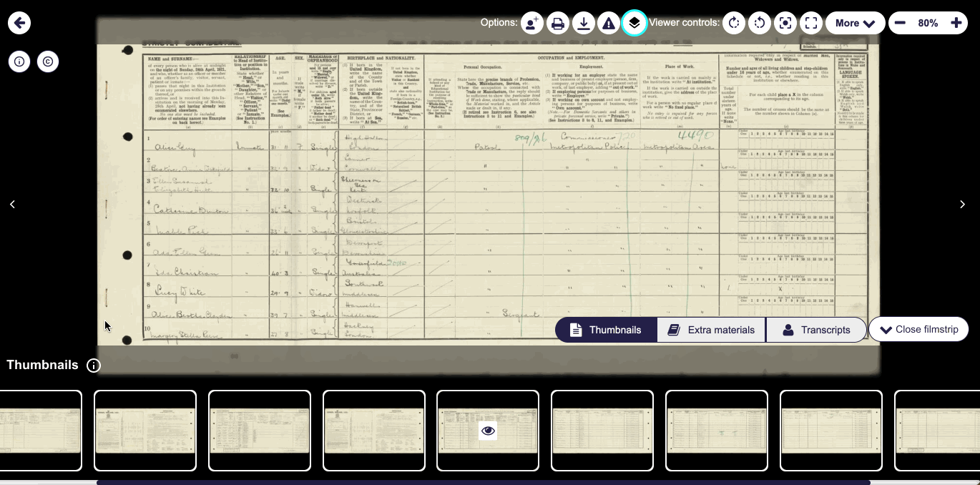Center the image in the viewer
Image resolution: width=980 pixels, height=485 pixels.
(785, 22)
